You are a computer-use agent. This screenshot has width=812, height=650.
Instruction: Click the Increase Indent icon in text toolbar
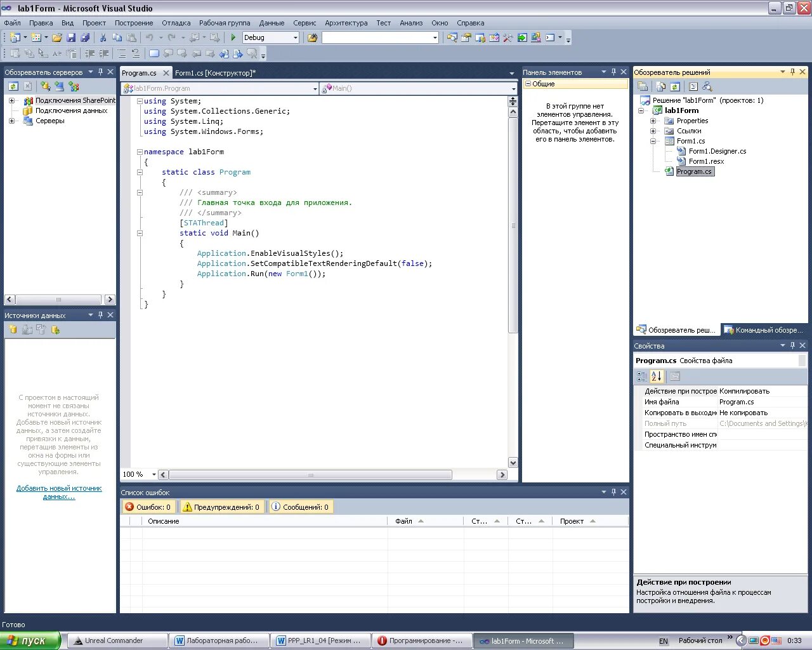(x=104, y=54)
